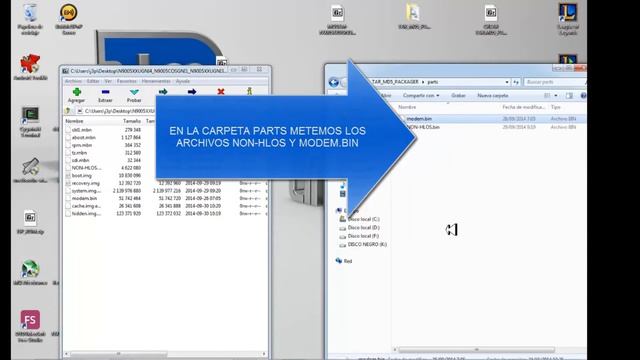Viewport: 640px width, 360px height.
Task: Open the Editar menu in 7-Zip
Action: pos(93,81)
